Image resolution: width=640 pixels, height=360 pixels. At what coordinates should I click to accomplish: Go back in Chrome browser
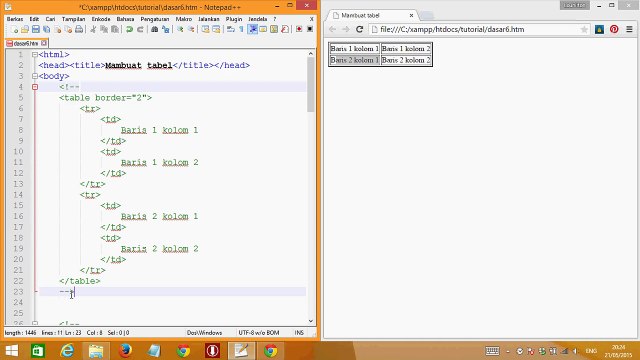click(x=332, y=29)
